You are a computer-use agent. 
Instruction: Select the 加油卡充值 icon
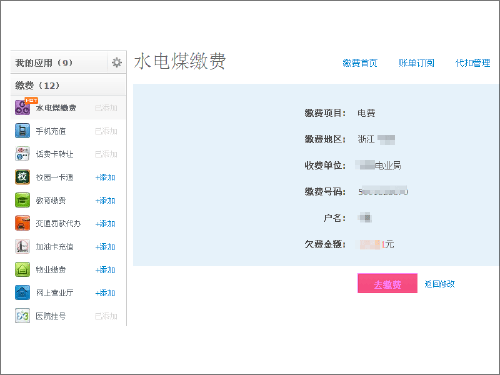click(x=22, y=246)
